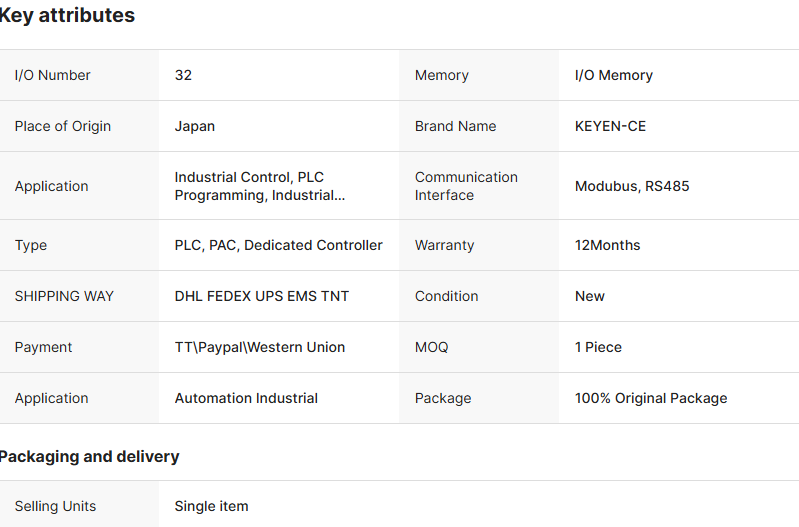This screenshot has width=799, height=527.
Task: Click the Packaging and delivery heading
Action: (x=90, y=456)
